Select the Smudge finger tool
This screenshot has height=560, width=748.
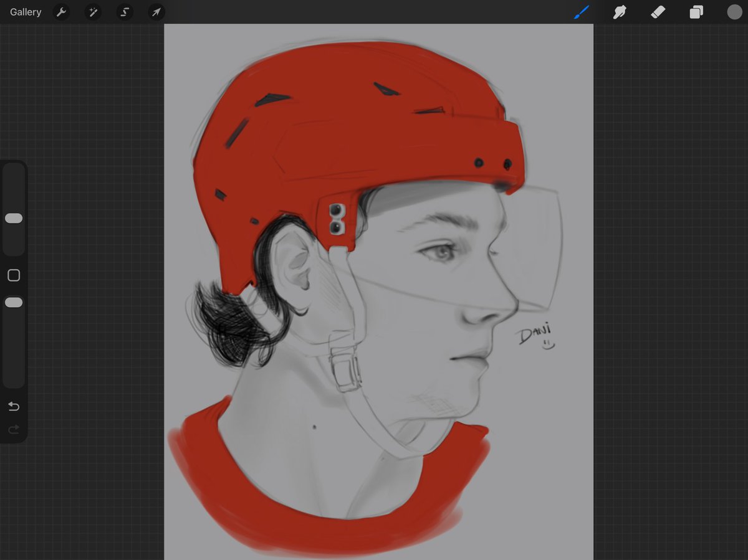(x=620, y=12)
